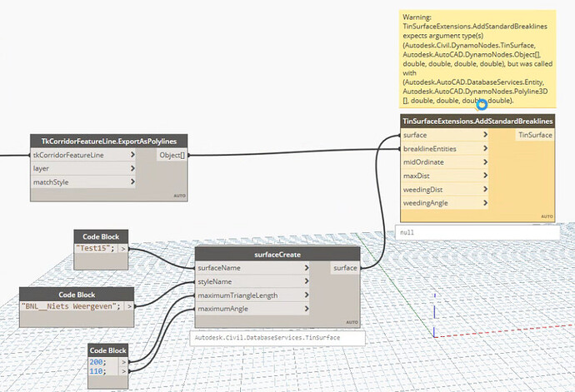Expand the weedingAngle port chevron
Viewport: 575px width, 392px height.
485,202
